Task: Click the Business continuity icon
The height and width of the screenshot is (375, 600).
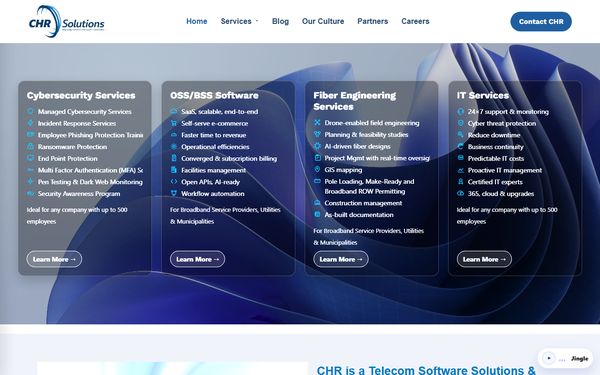Action: pos(461,147)
